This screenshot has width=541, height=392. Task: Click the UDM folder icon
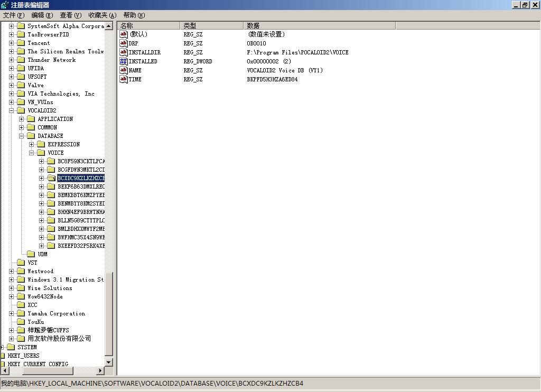pos(31,254)
